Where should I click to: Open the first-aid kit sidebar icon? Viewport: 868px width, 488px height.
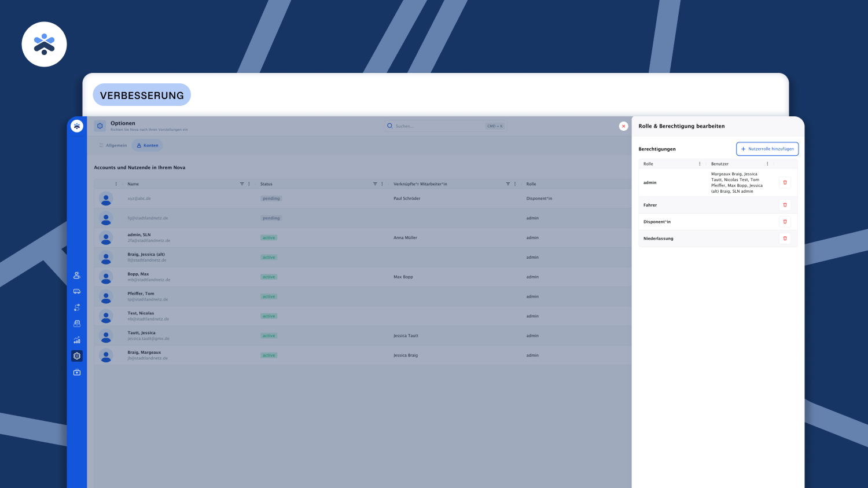(x=77, y=372)
